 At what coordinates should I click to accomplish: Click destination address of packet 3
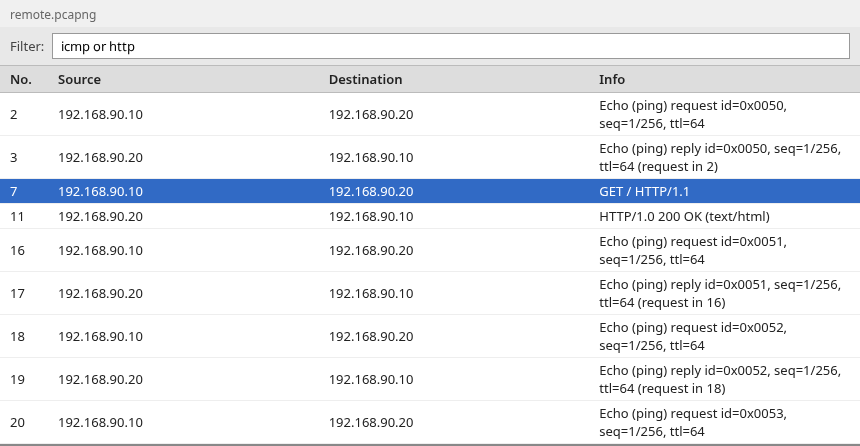tap(371, 157)
